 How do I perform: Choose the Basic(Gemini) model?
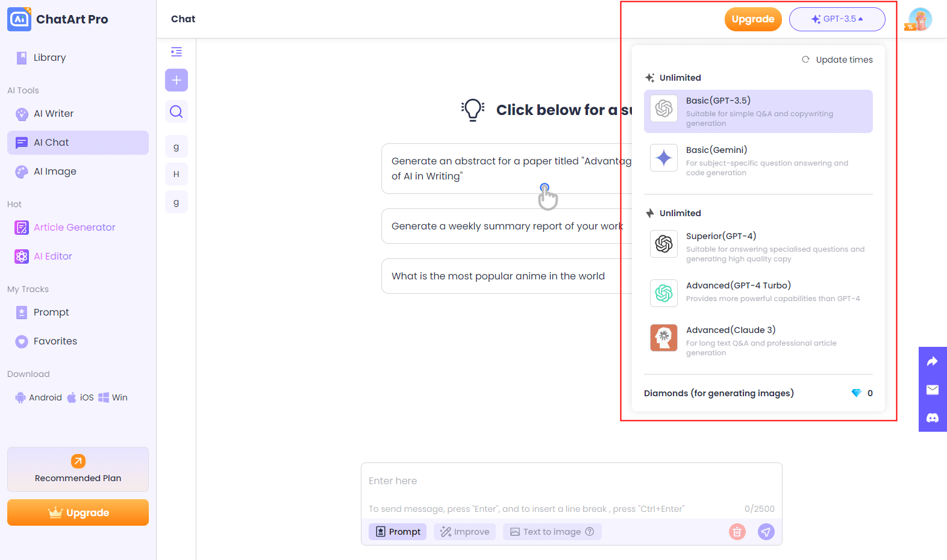click(758, 161)
